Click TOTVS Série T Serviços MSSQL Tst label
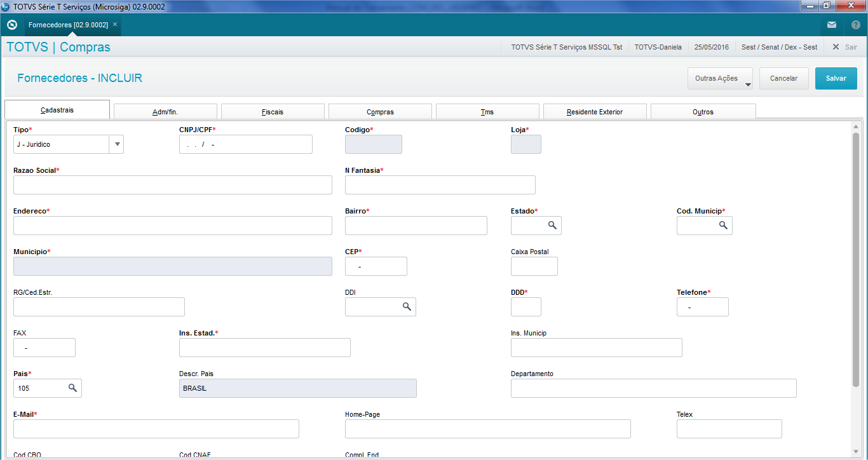The height and width of the screenshot is (460, 868). click(567, 47)
